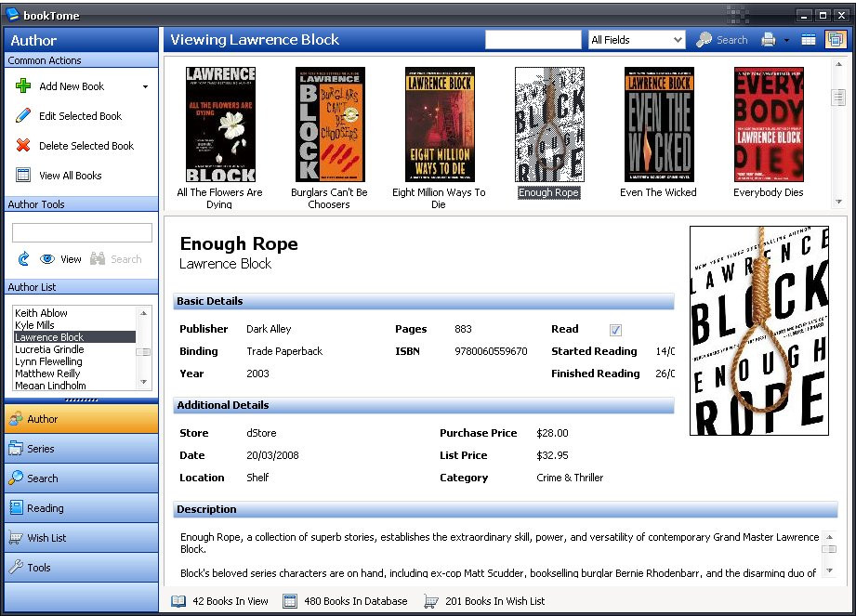Click the ISBN value 9780060559670
This screenshot has width=856, height=616.
(491, 351)
